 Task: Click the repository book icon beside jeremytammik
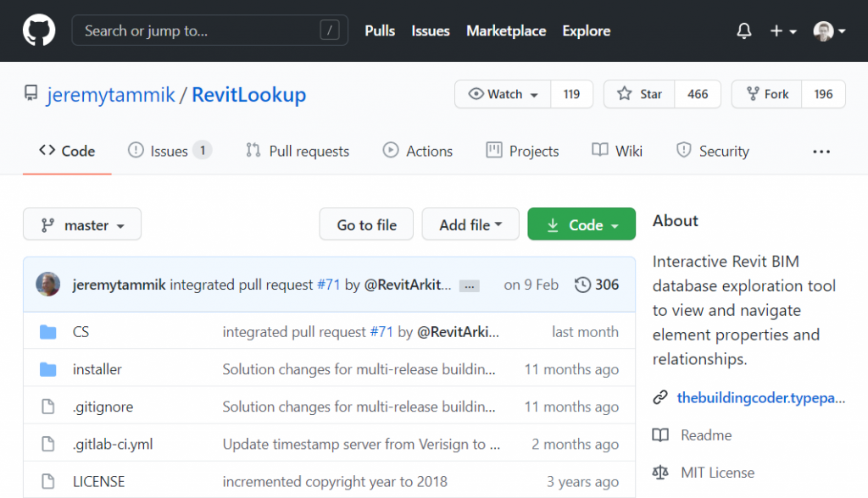(31, 94)
